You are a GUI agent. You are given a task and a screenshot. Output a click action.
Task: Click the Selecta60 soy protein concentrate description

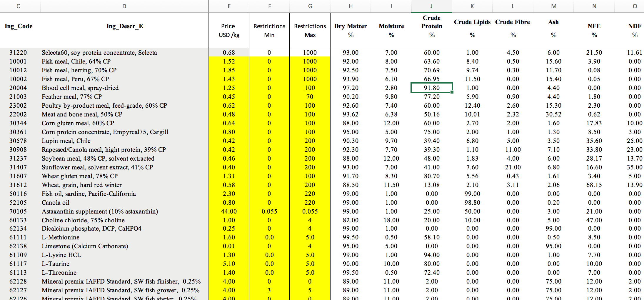coord(99,52)
